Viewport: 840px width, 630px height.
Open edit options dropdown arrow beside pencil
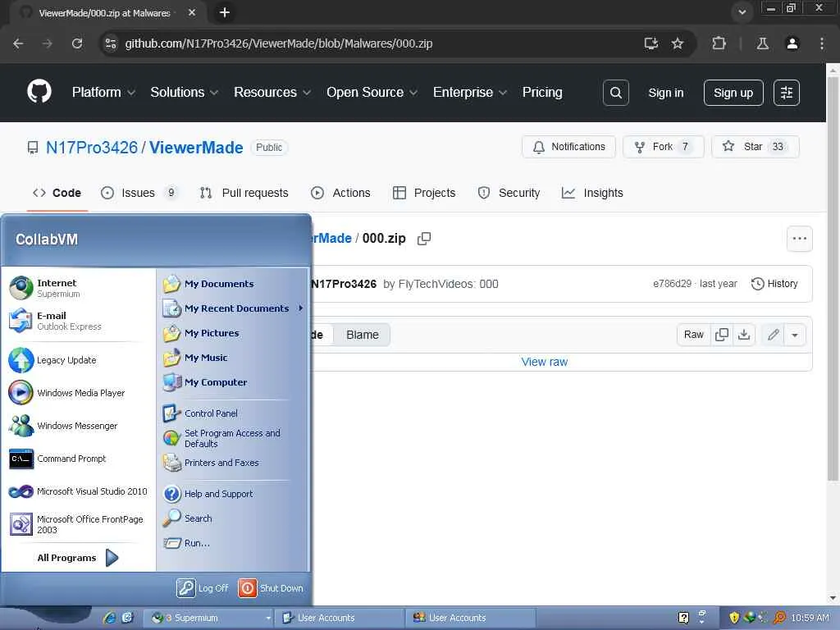[x=795, y=335]
